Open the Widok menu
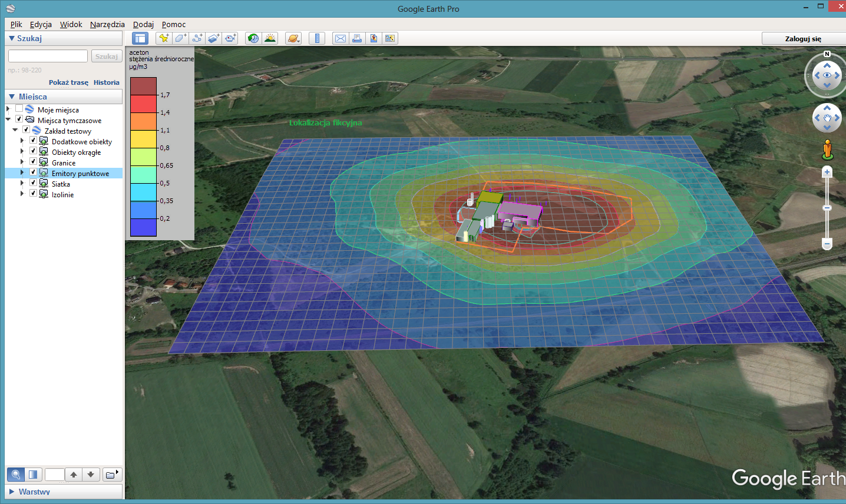The image size is (846, 504). 71,24
